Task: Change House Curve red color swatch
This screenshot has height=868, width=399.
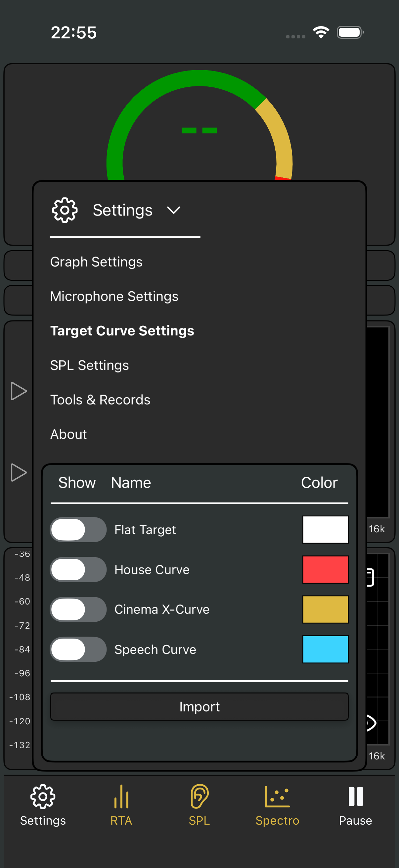Action: pyautogui.click(x=325, y=569)
